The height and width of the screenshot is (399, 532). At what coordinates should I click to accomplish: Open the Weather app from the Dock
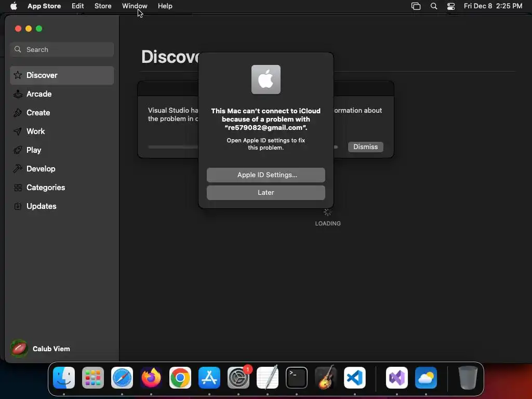[426, 378]
